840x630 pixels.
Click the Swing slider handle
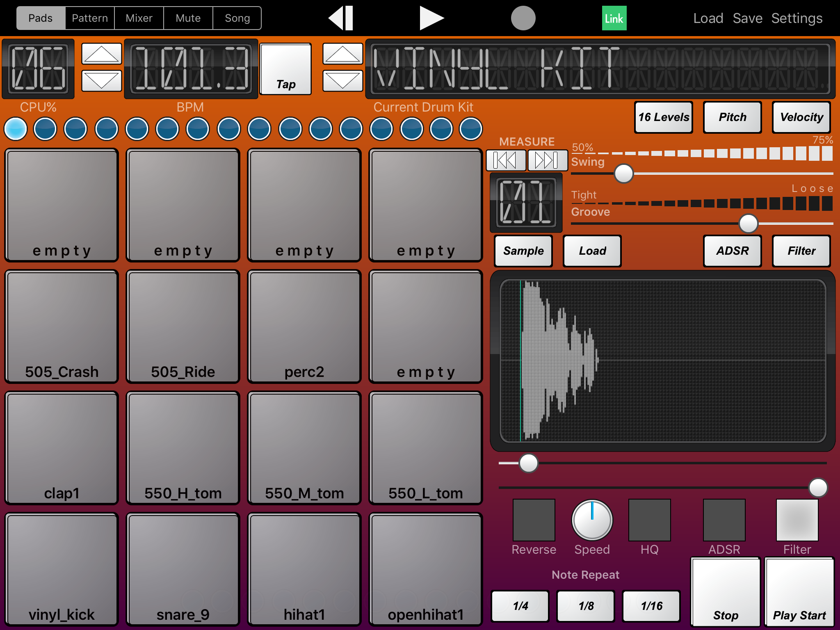click(623, 173)
